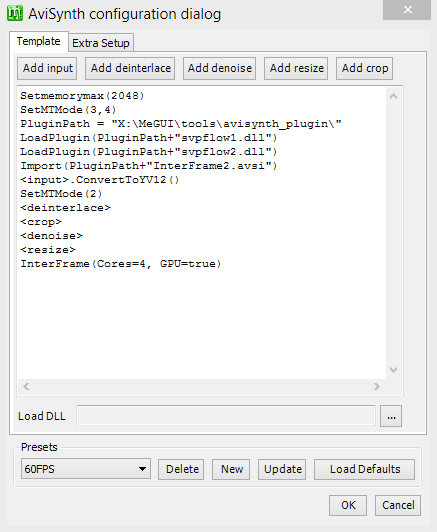Click the vertical scrollbar down arrow
Viewport: 437px width, 532px height.
[394, 370]
